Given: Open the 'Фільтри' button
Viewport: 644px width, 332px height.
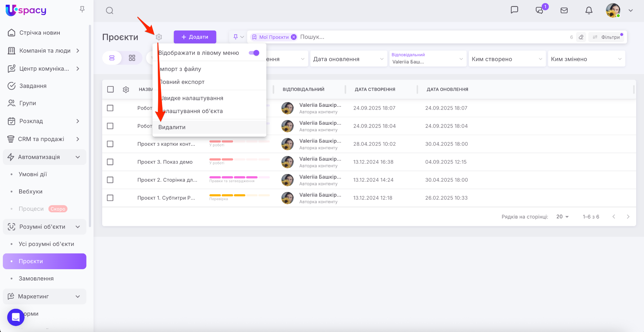Looking at the screenshot, I should pos(607,37).
